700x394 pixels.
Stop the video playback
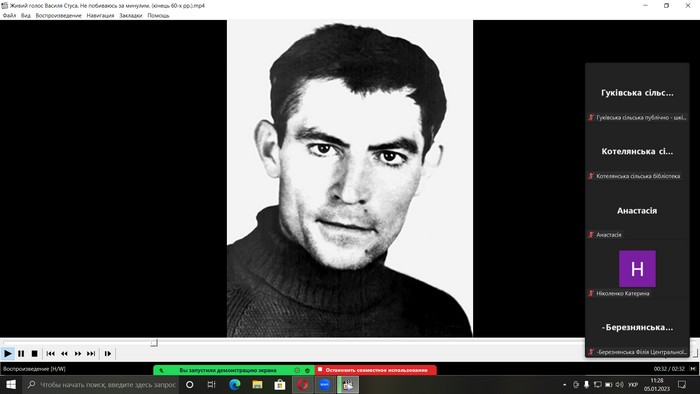point(34,353)
